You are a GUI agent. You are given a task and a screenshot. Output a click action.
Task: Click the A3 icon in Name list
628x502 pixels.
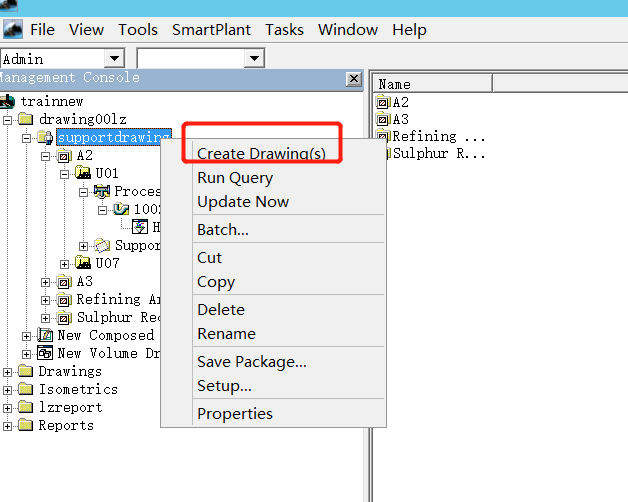(x=382, y=119)
